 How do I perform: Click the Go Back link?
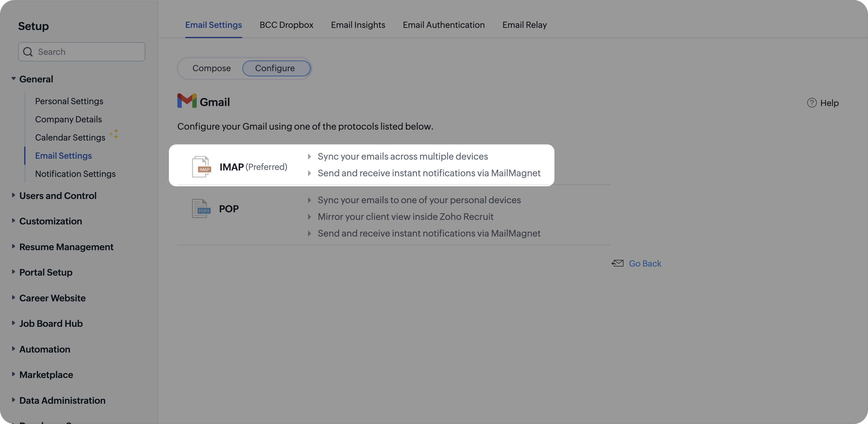pyautogui.click(x=645, y=263)
